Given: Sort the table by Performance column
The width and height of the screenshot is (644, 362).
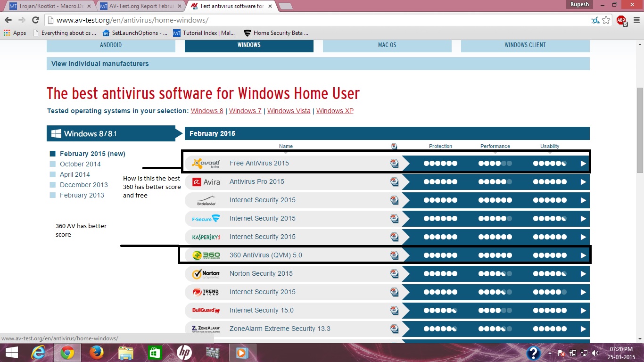Looking at the screenshot, I should coord(495,146).
